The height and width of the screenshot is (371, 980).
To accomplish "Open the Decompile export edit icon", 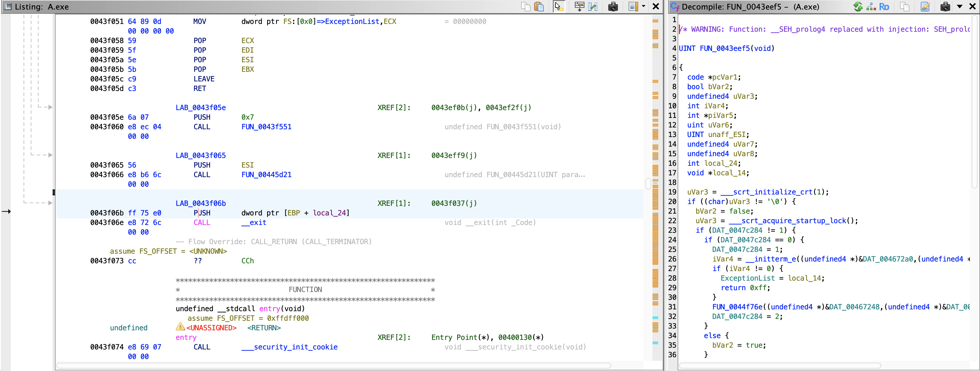I will [925, 7].
